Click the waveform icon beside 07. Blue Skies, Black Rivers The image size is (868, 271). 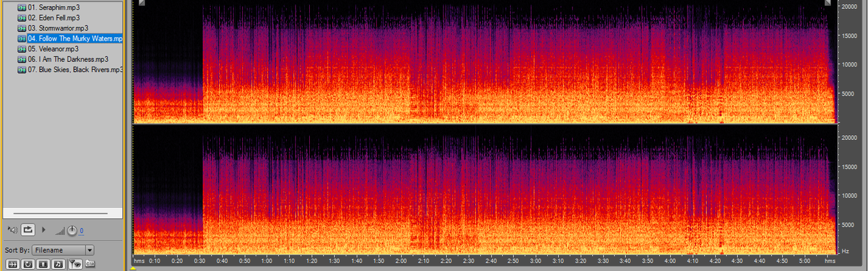[x=22, y=69]
